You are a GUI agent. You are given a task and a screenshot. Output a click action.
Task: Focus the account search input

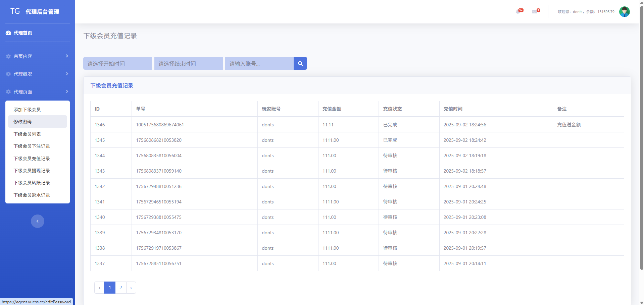pos(259,63)
